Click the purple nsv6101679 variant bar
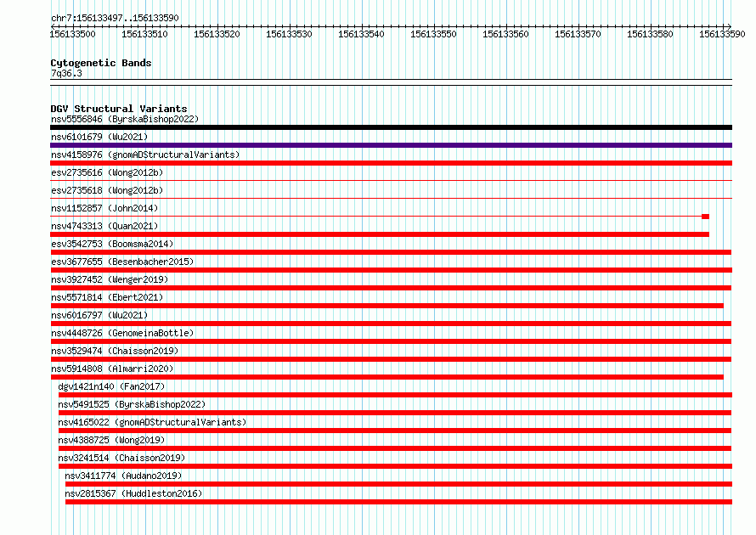This screenshot has width=756, height=535. (391, 145)
